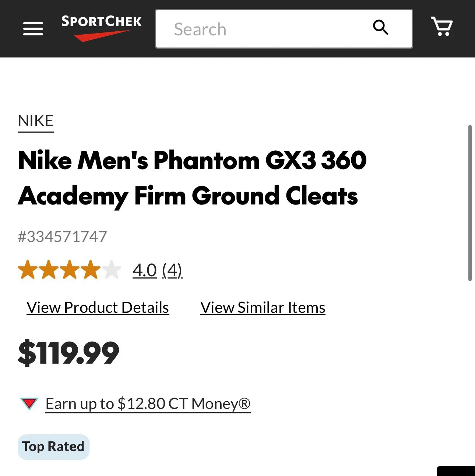
Task: Open the shopping cart
Action: tap(441, 27)
